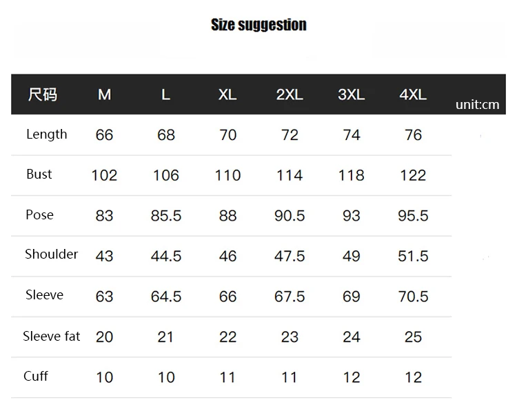Viewport: 517px width, 420px height.
Task: Select the M size column header
Action: pos(105,94)
